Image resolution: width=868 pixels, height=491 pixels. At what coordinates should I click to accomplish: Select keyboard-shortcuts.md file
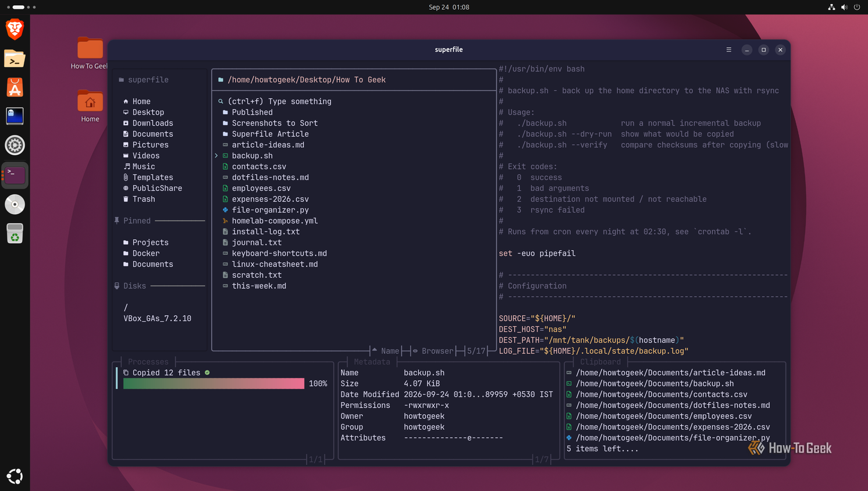[x=279, y=254]
